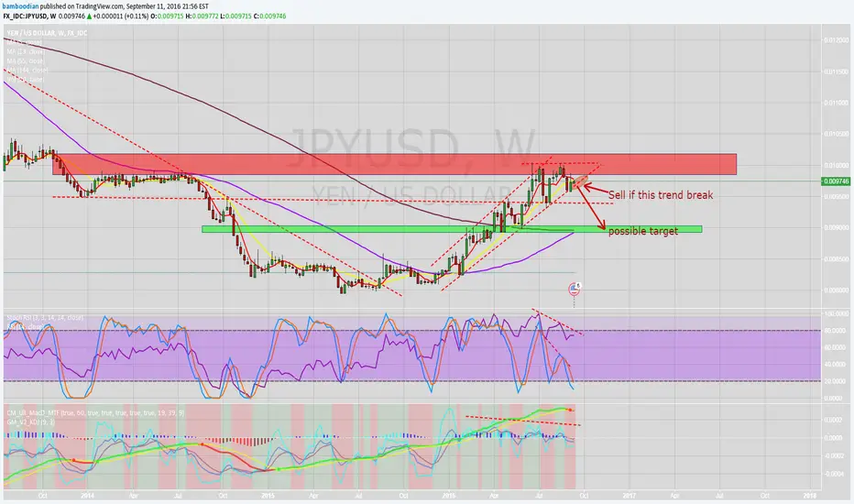
Task: Click the 100.0000 RSI scale label
Action: pos(837,314)
